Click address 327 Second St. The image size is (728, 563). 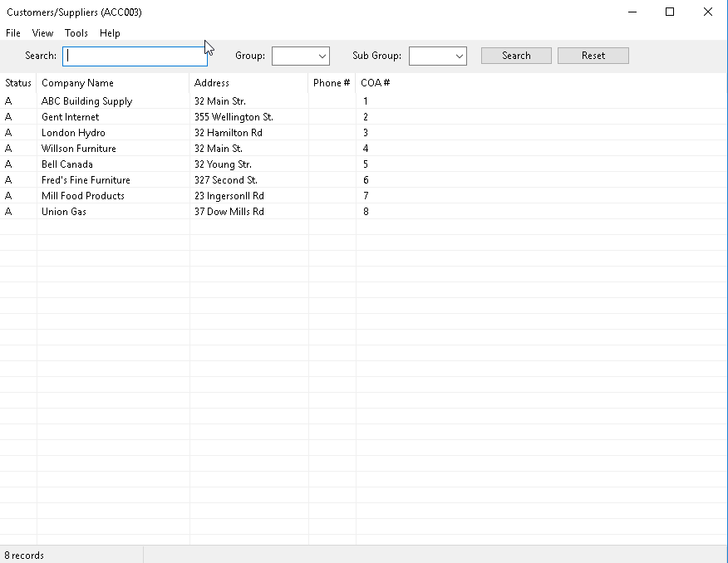coord(226,180)
